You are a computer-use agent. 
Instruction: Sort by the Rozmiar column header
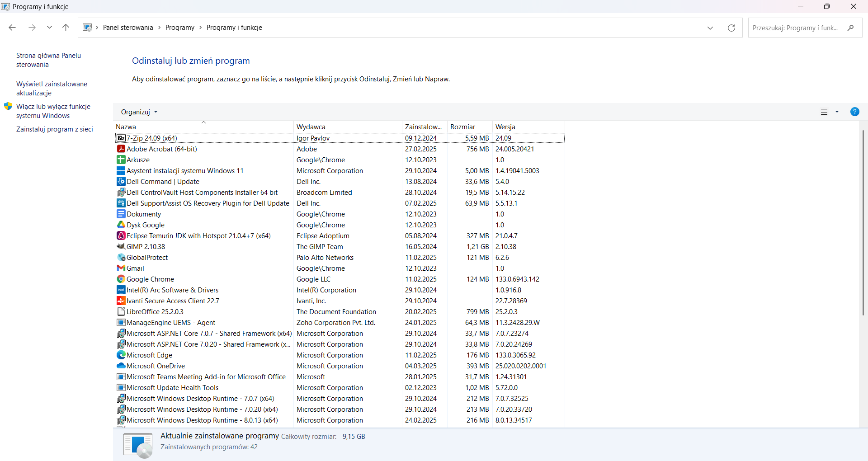pyautogui.click(x=470, y=127)
